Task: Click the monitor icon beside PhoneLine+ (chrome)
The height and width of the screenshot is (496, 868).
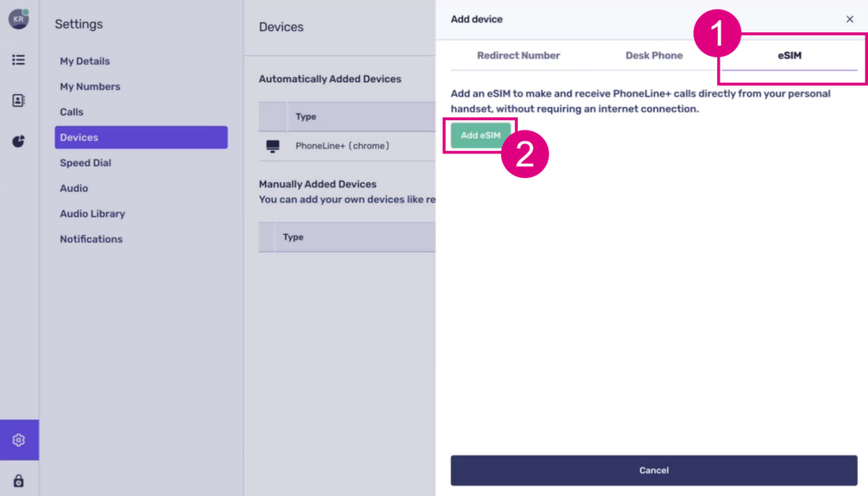Action: 273,146
